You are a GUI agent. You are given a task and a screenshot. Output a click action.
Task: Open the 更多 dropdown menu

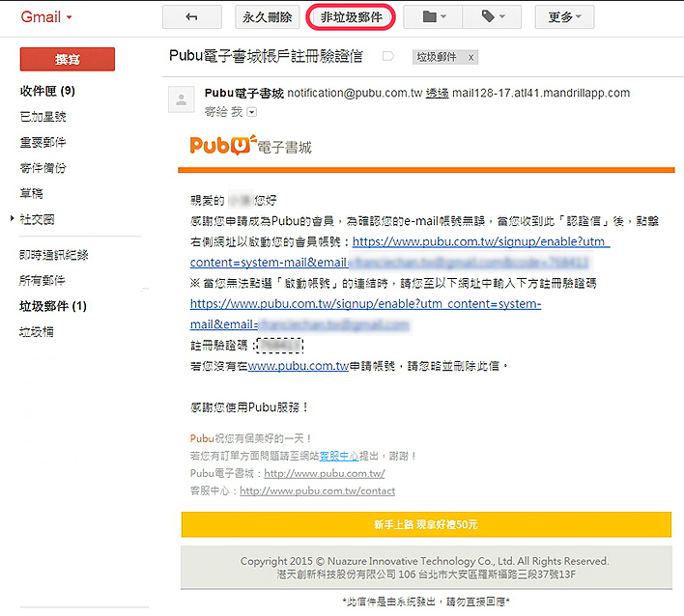click(564, 17)
